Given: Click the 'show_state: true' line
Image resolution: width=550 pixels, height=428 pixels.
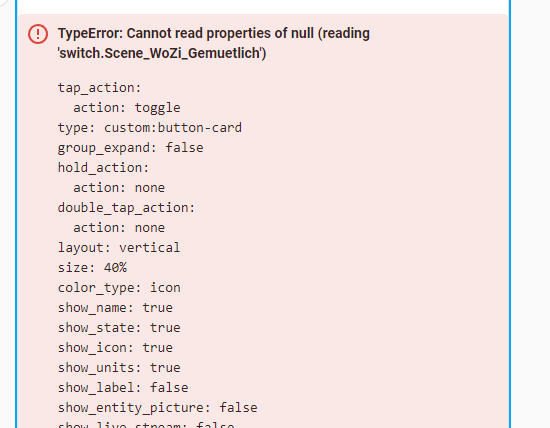Looking at the screenshot, I should [119, 328].
